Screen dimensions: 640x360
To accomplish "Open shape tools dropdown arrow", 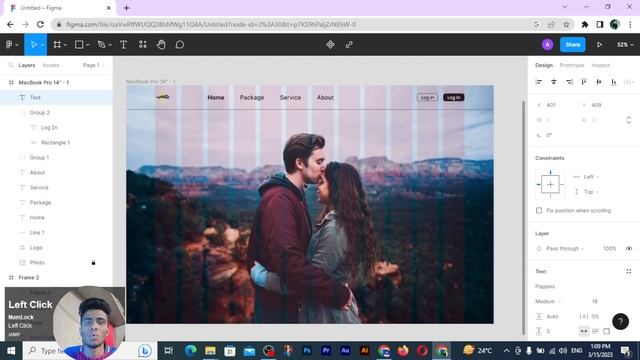I will [87, 45].
